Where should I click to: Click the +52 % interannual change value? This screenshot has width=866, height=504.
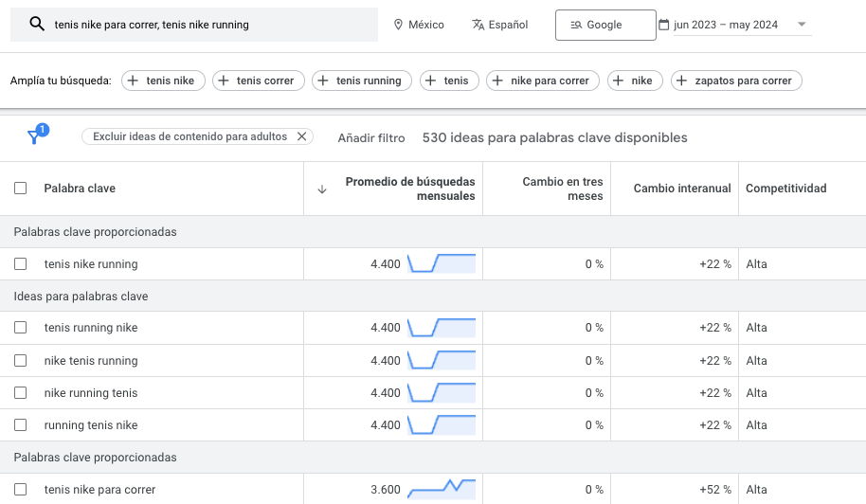(x=715, y=490)
